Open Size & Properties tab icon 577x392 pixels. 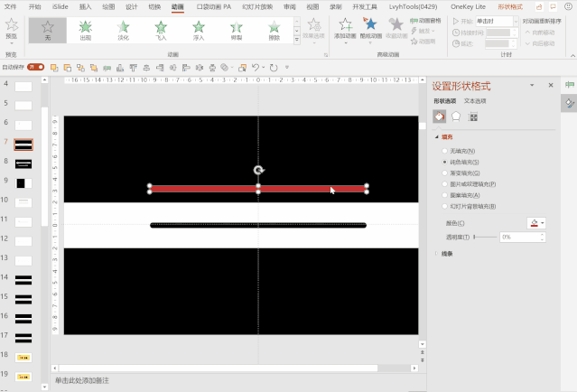point(473,117)
